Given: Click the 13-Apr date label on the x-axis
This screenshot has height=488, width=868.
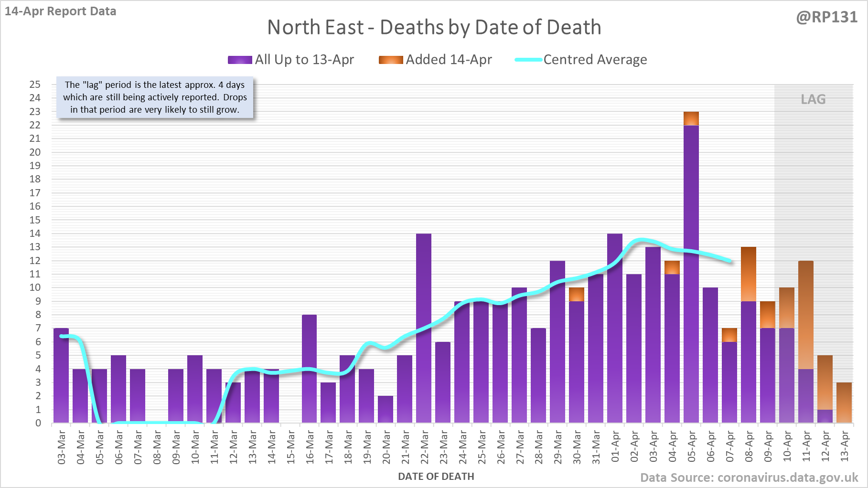Looking at the screenshot, I should (x=845, y=447).
